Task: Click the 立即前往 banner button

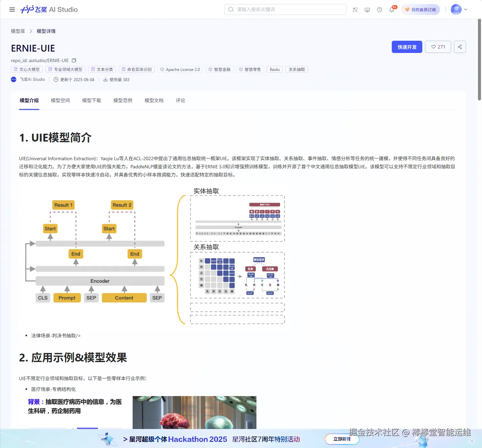Action: [x=342, y=439]
